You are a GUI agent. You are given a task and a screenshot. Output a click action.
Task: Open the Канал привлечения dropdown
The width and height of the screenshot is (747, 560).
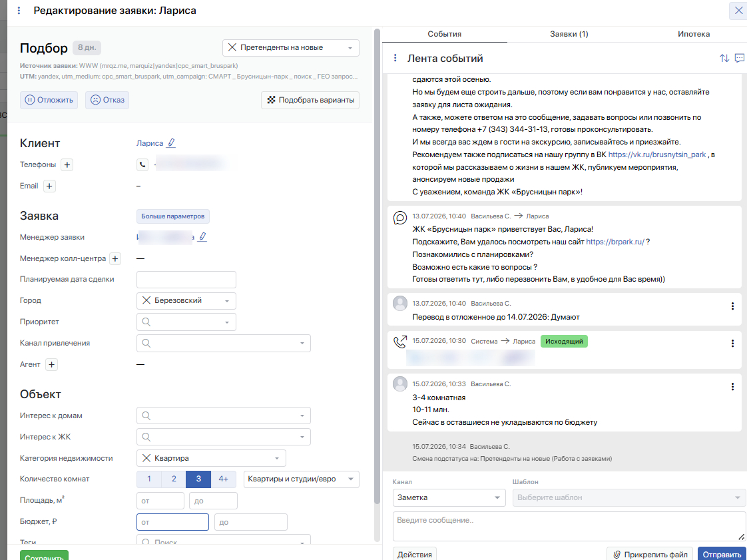click(302, 344)
